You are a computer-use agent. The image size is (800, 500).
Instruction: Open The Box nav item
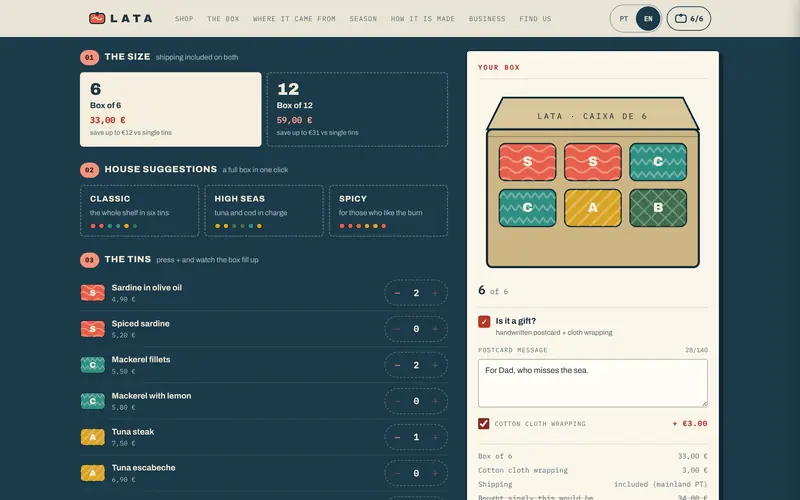coord(223,19)
